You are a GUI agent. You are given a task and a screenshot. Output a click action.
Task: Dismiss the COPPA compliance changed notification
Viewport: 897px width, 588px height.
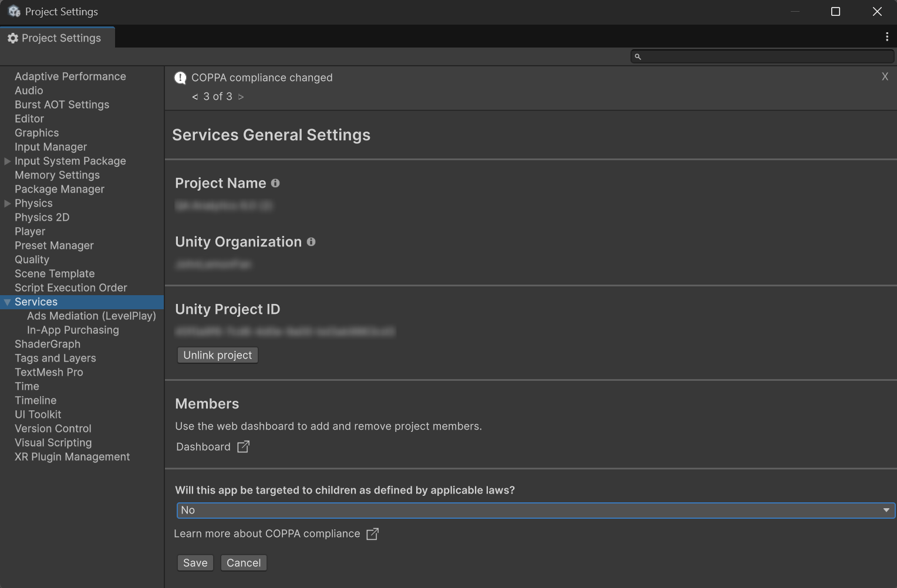tap(885, 76)
